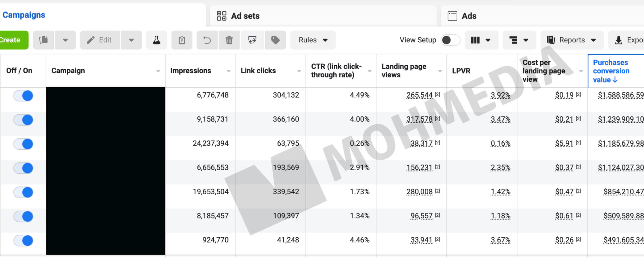
Task: Toggle the View Setup switch
Action: pyautogui.click(x=450, y=40)
